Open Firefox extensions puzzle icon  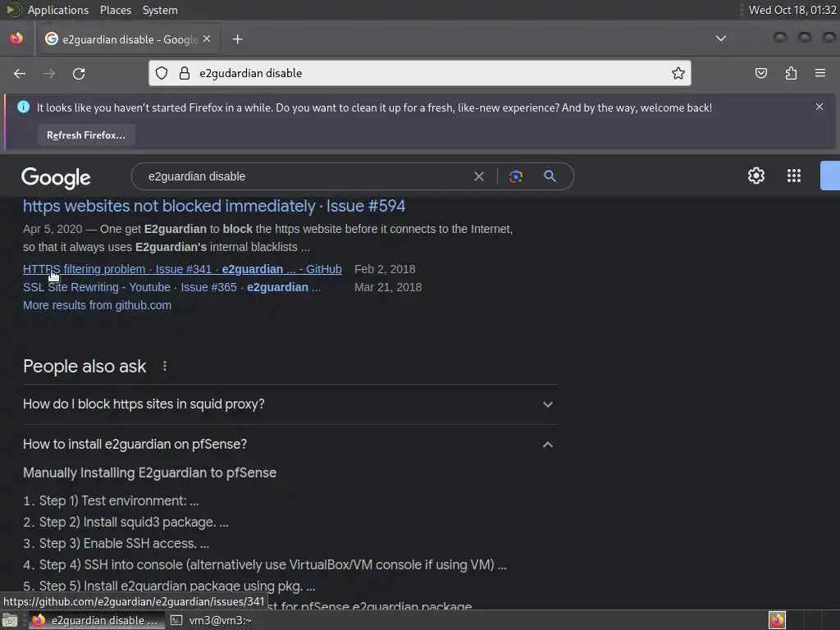(791, 73)
